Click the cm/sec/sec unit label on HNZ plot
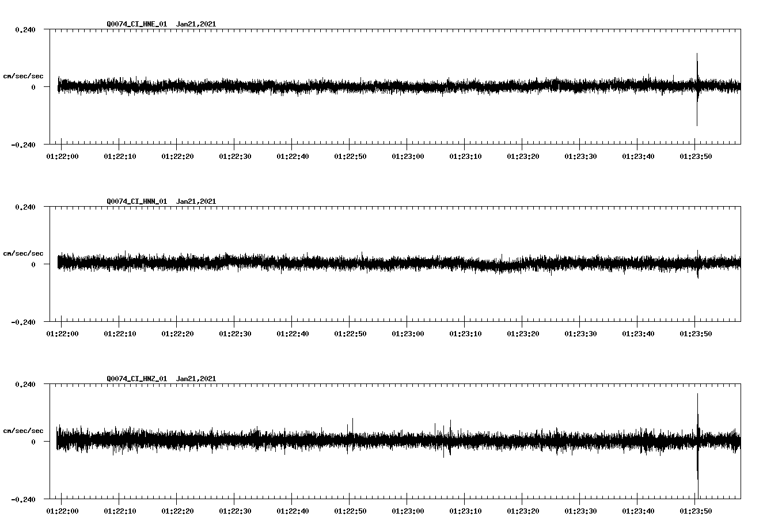Viewport: 782px width, 532px height. pos(23,430)
